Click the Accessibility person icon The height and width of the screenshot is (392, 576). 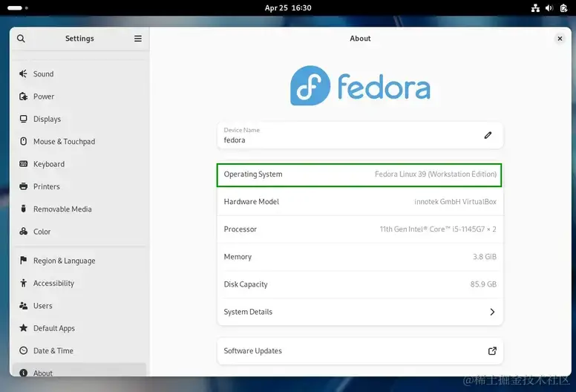pos(23,283)
